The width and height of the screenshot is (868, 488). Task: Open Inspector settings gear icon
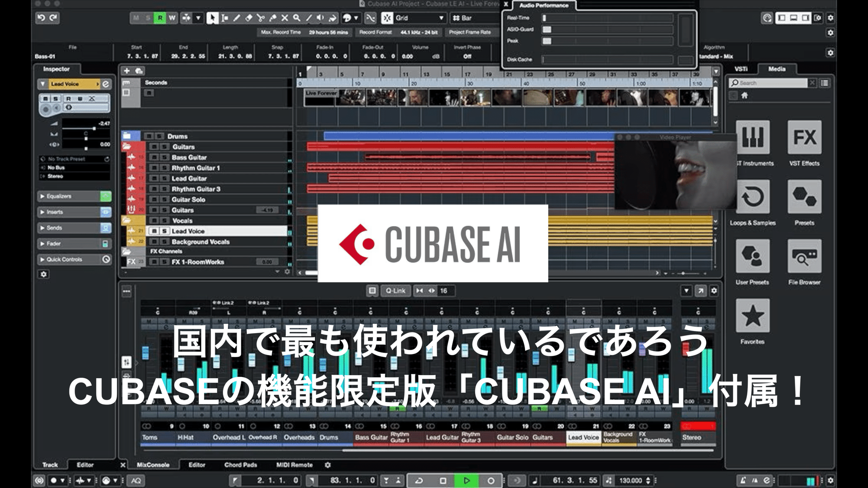(43, 274)
